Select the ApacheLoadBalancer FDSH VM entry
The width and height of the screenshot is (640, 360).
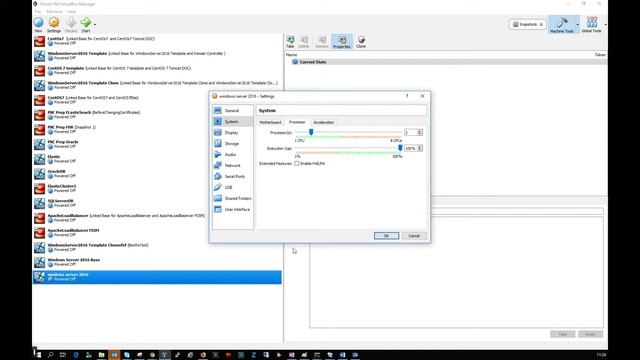point(157,233)
